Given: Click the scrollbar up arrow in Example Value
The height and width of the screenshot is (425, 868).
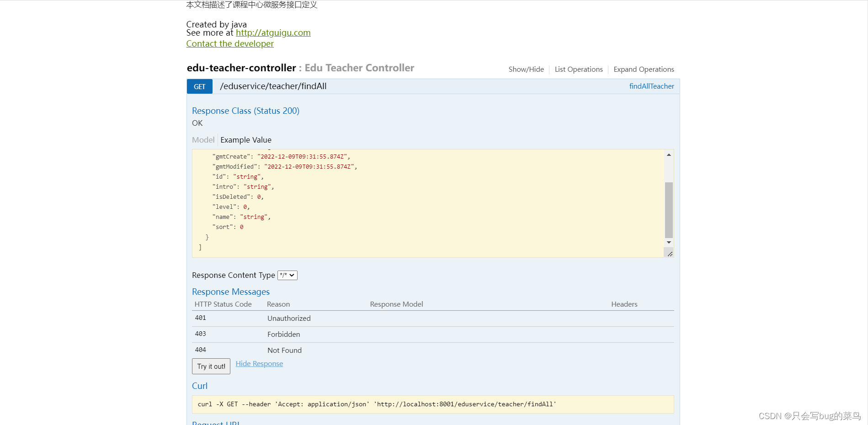Looking at the screenshot, I should 669,154.
